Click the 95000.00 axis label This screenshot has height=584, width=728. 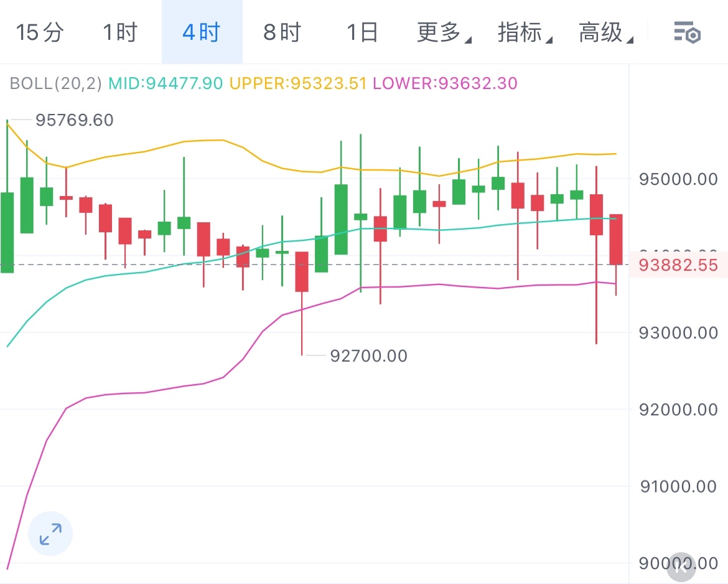click(678, 179)
